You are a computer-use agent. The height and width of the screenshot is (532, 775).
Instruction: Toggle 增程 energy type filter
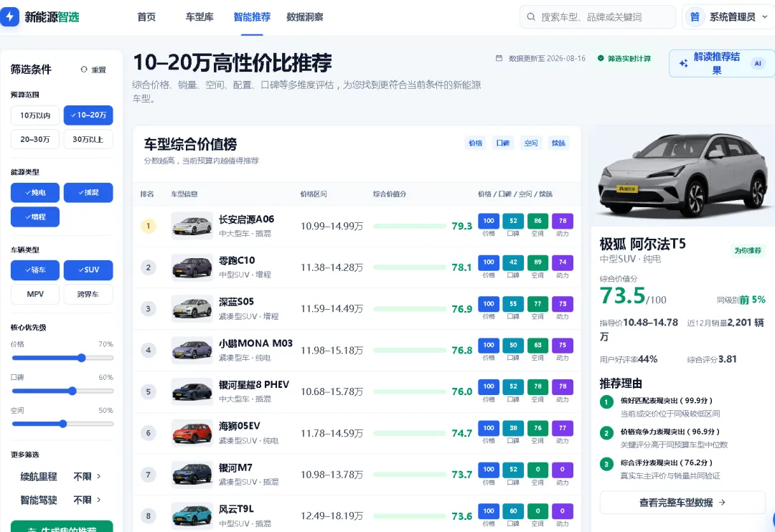click(35, 217)
